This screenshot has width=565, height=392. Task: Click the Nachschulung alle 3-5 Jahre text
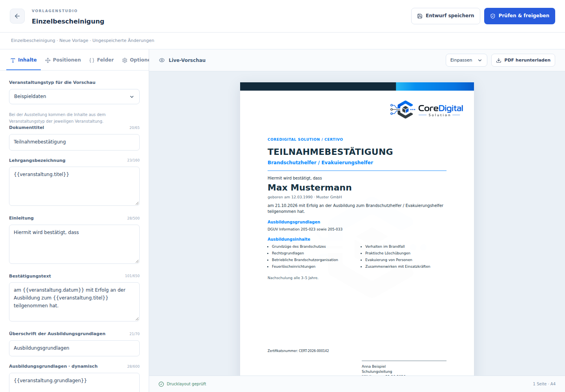coord(293,278)
